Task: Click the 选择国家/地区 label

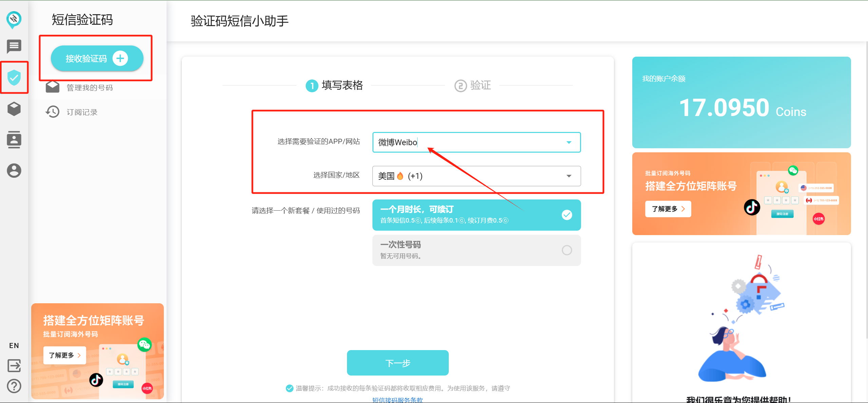Action: (x=336, y=175)
